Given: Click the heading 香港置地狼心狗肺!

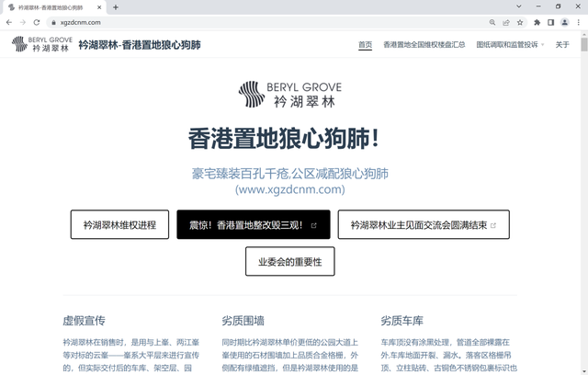Looking at the screenshot, I should coord(284,138).
